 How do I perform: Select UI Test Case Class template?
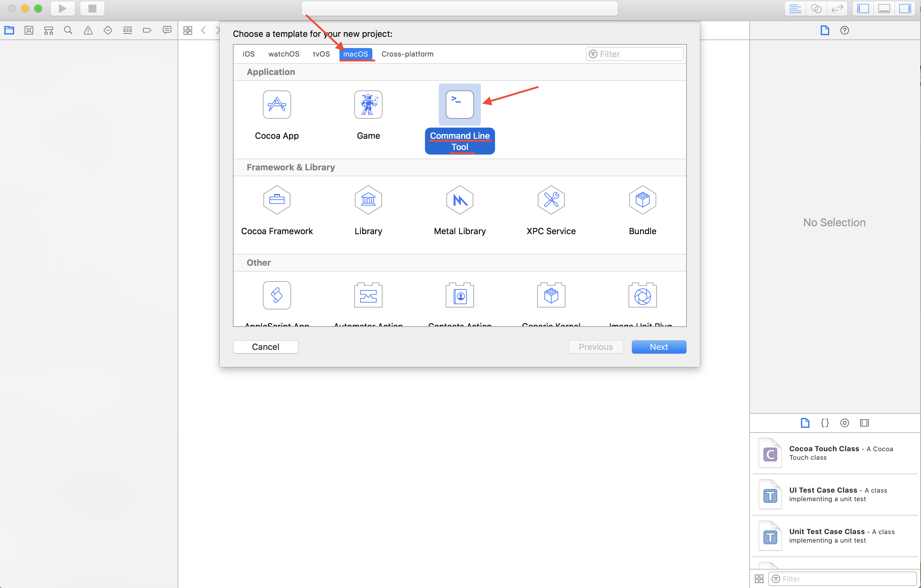pyautogui.click(x=835, y=494)
